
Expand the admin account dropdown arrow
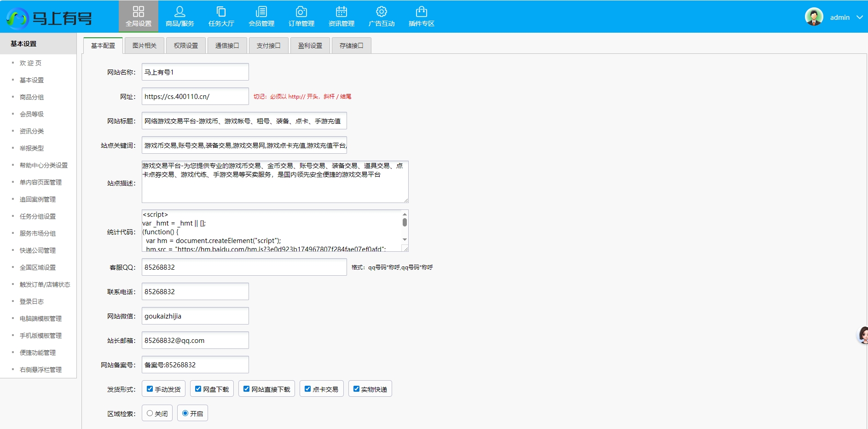859,17
